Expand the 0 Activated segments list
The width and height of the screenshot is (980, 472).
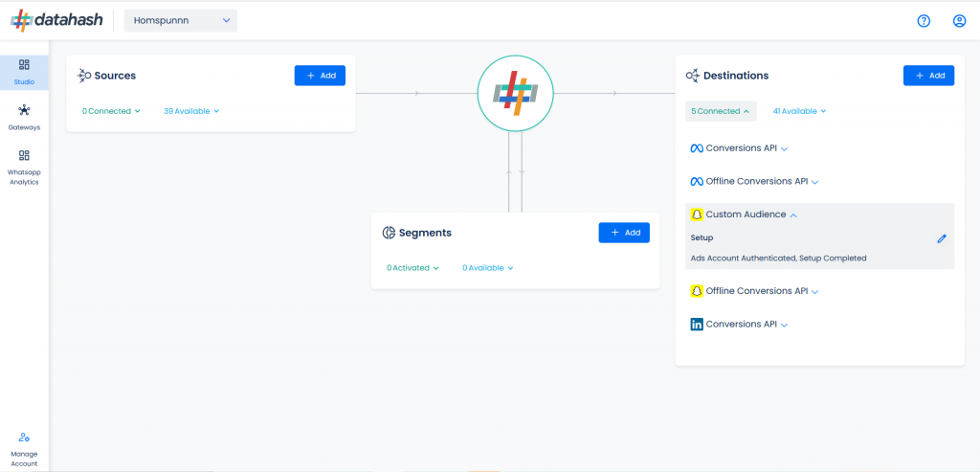[x=412, y=267]
